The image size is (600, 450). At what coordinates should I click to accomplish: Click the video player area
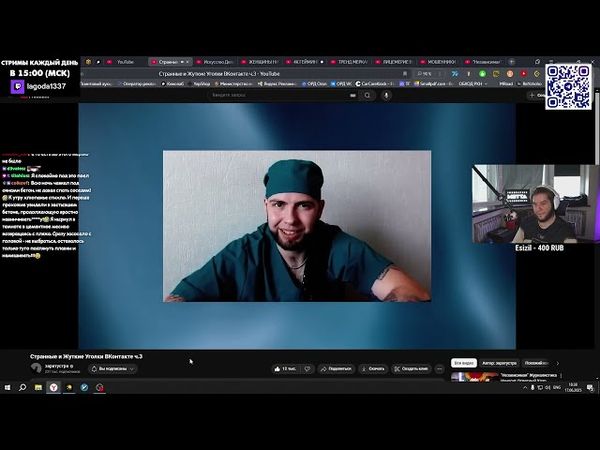[x=297, y=225]
